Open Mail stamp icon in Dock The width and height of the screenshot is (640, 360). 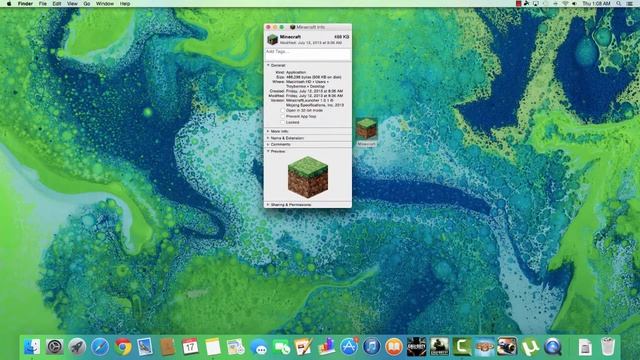tap(145, 347)
